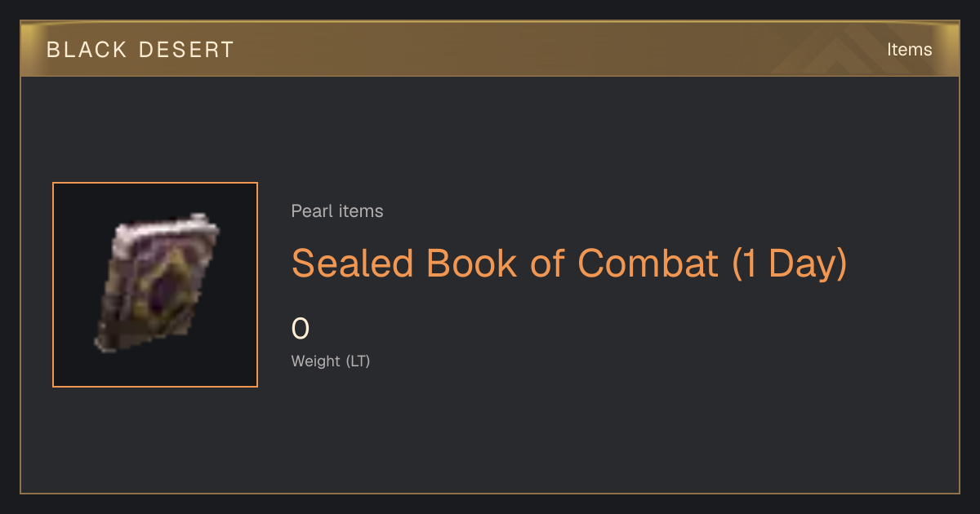Select the Pearl items category label

(x=337, y=211)
